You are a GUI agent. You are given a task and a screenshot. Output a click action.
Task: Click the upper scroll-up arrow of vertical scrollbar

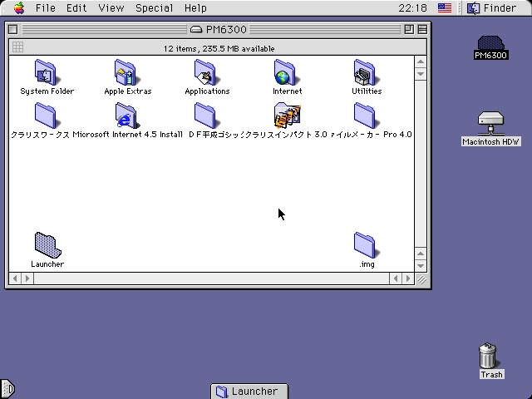[421, 62]
